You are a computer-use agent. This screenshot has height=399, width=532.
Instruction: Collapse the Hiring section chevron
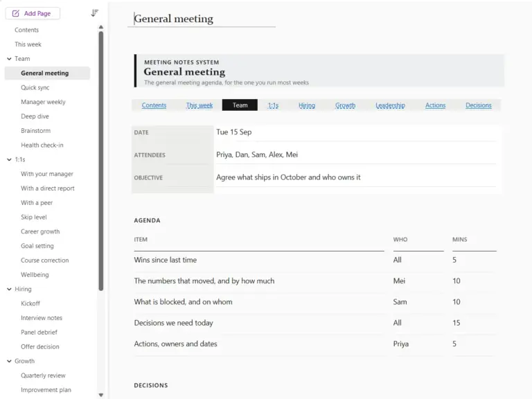[x=9, y=289]
